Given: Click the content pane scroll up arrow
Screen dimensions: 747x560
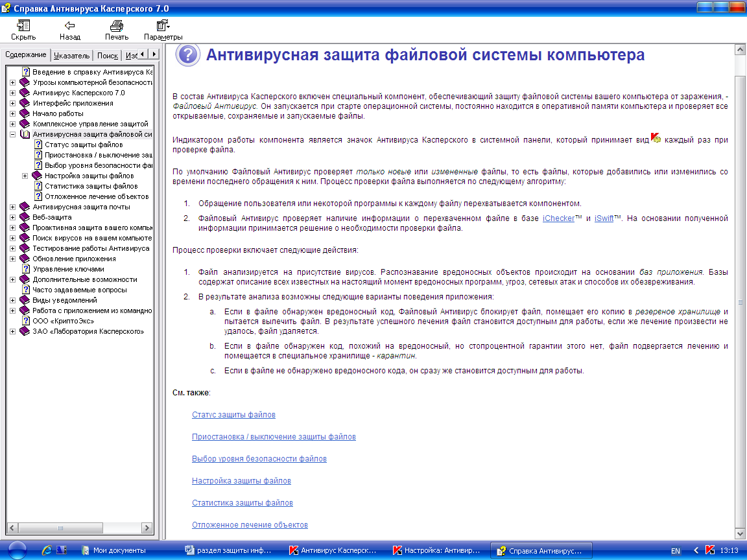Looking at the screenshot, I should [x=740, y=49].
